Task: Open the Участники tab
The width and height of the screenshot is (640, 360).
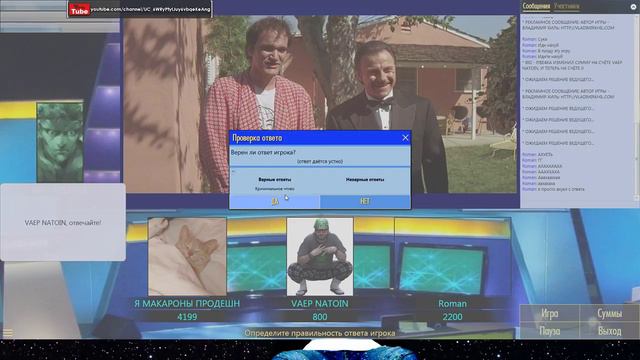Action: point(567,6)
